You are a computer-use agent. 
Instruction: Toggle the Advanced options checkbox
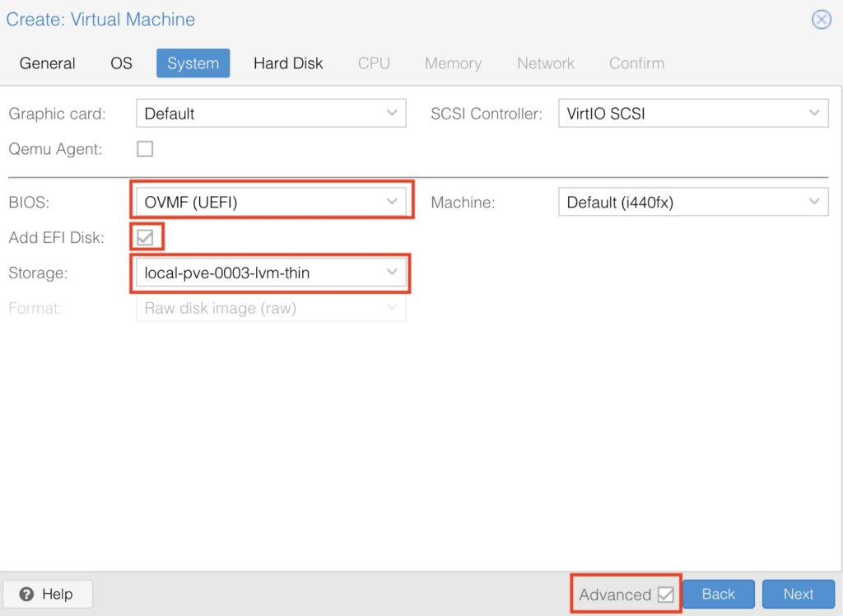(665, 595)
